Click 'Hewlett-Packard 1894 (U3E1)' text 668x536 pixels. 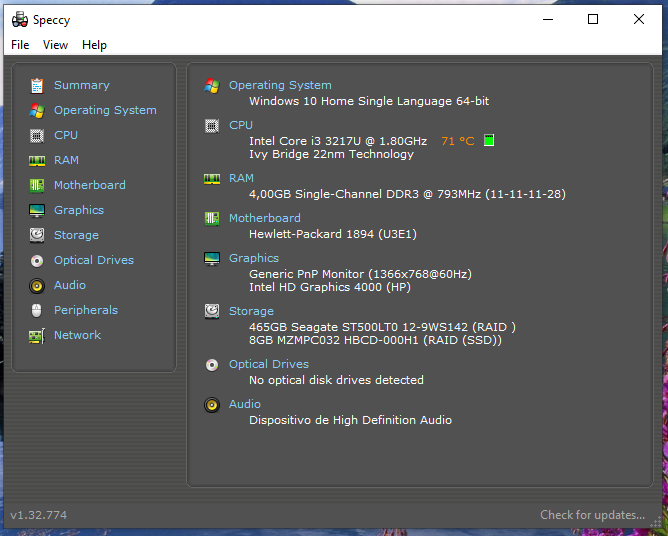(x=333, y=234)
